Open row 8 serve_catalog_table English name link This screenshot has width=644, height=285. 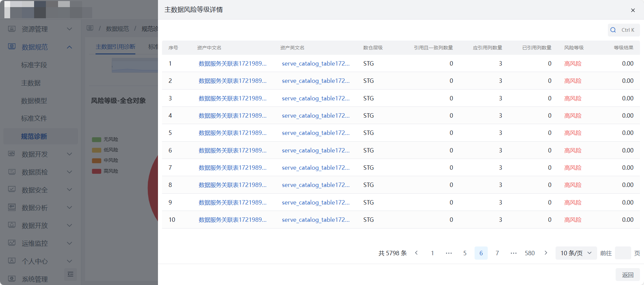(x=316, y=185)
